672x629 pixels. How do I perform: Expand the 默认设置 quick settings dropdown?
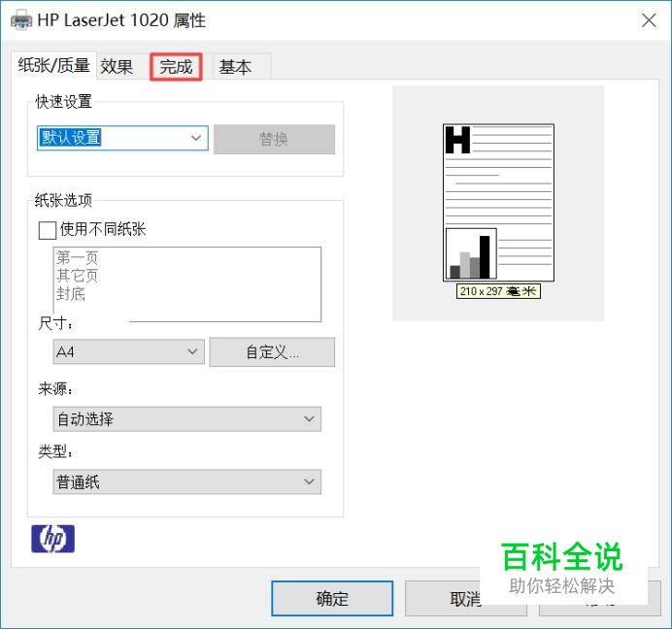(122, 138)
